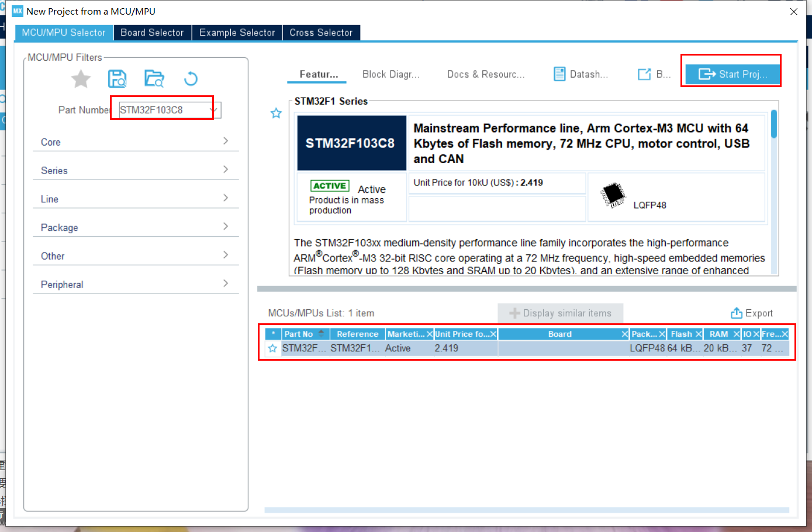Open the Datasheet document

581,74
